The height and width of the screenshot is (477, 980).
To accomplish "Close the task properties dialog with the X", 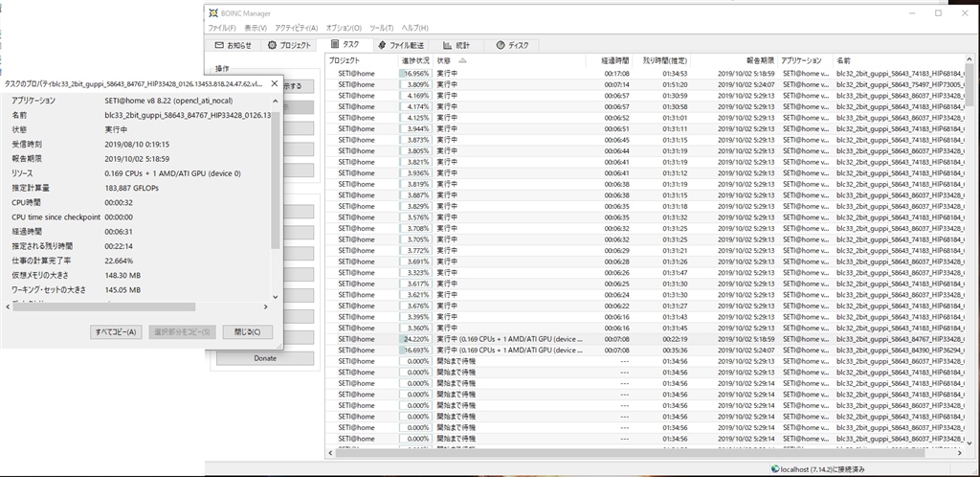I will 274,83.
